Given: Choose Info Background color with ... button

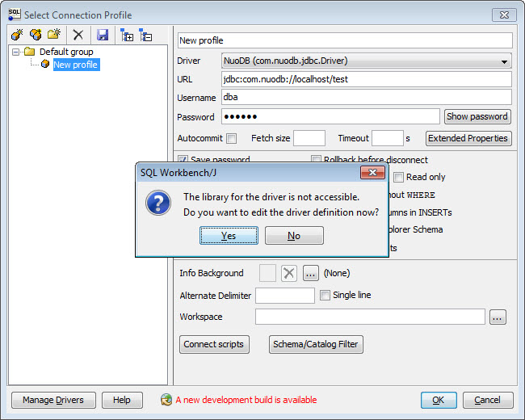Looking at the screenshot, I should [311, 273].
